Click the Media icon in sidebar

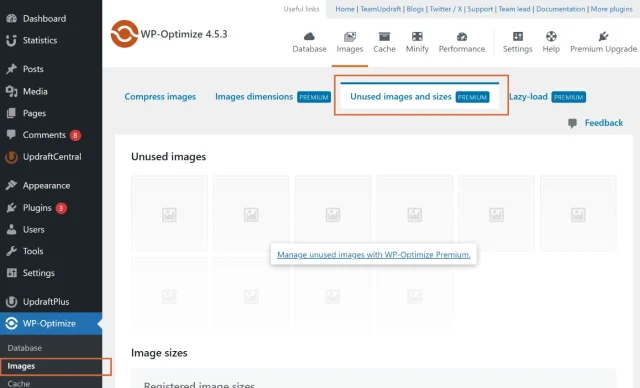pyautogui.click(x=11, y=91)
